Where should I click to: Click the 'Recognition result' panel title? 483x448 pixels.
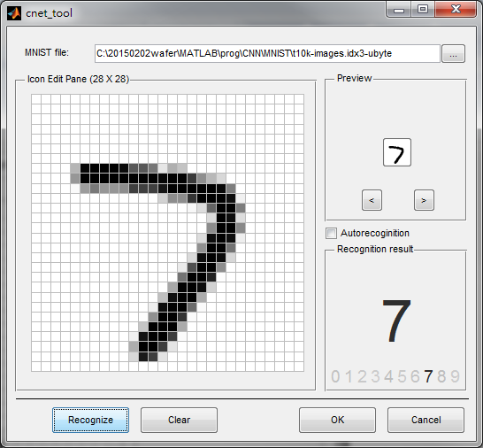[x=375, y=249]
